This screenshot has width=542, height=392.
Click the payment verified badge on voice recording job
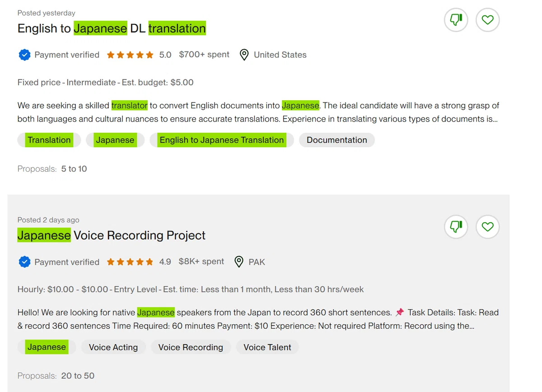pos(24,262)
